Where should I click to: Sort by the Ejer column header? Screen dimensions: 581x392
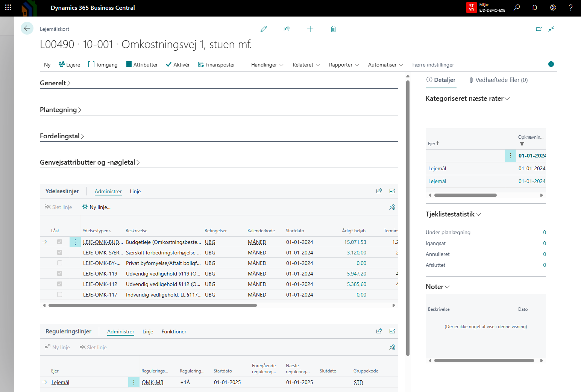tap(433, 144)
